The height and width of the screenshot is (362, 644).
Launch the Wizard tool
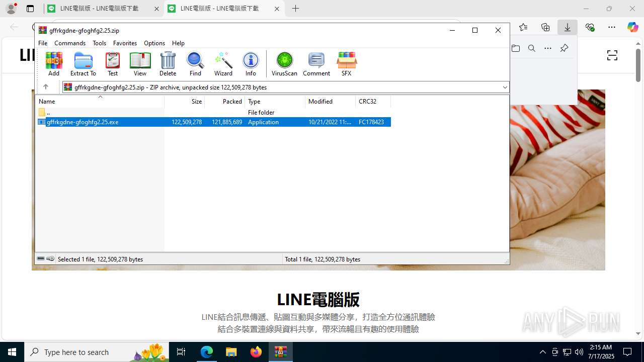[223, 64]
